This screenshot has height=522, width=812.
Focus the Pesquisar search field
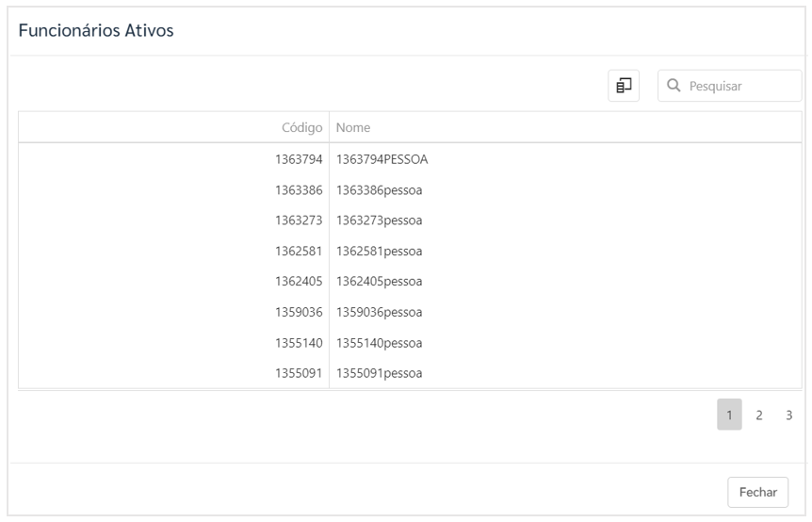(x=730, y=86)
